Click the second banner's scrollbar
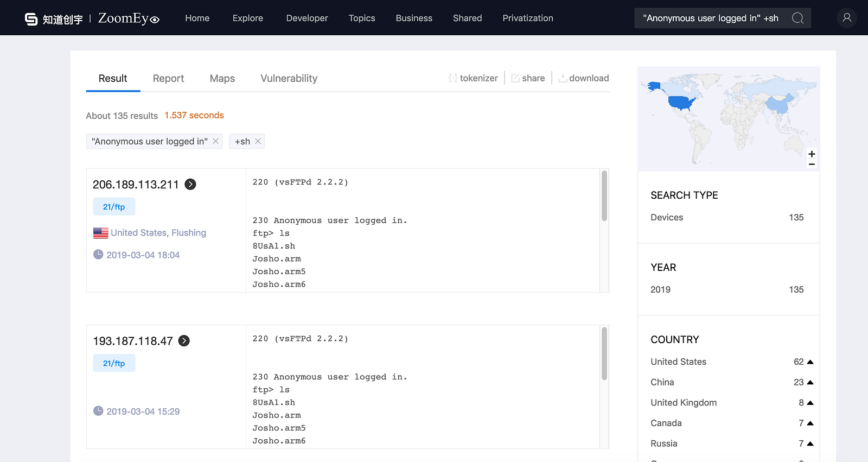This screenshot has height=462, width=868. pyautogui.click(x=604, y=353)
